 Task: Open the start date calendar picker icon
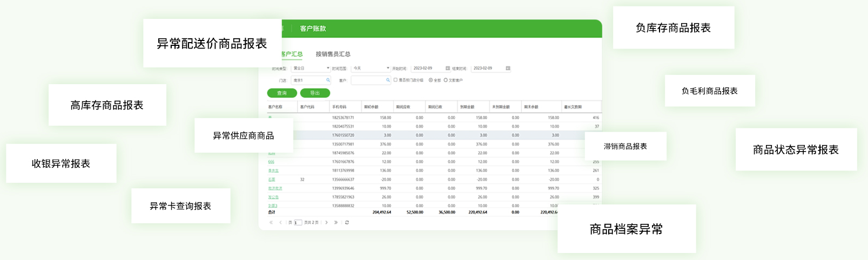448,69
